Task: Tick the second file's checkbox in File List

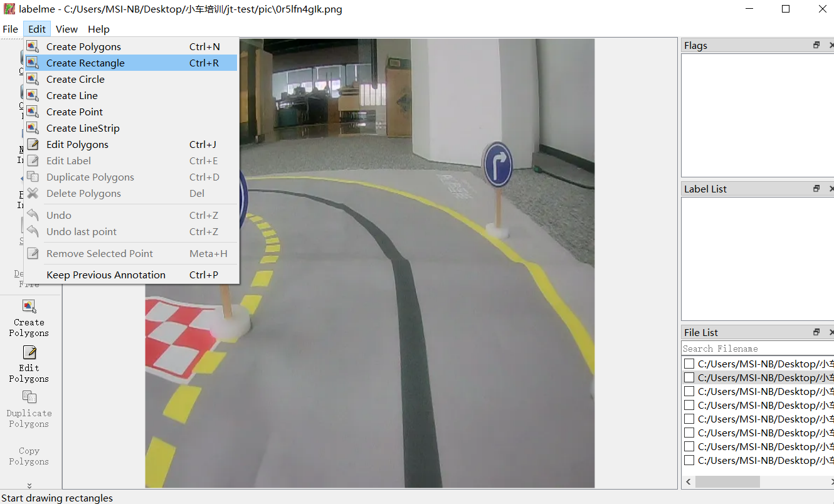Action: (x=689, y=377)
